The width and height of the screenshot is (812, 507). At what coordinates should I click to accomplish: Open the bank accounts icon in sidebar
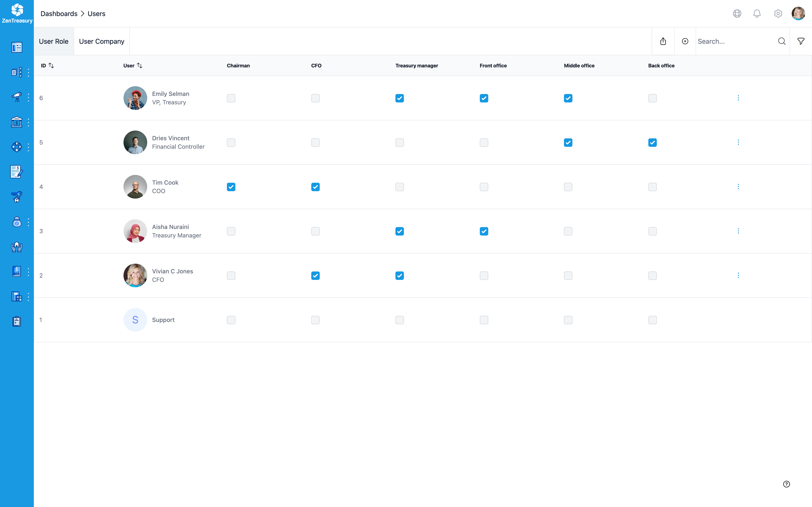[16, 122]
